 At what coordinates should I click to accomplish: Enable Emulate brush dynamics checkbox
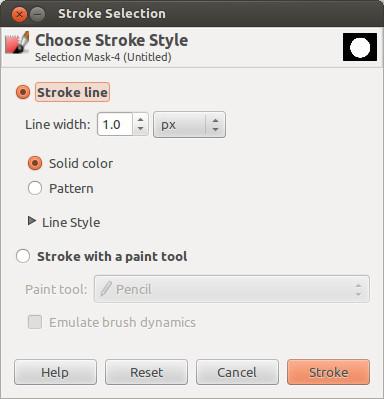tap(35, 322)
